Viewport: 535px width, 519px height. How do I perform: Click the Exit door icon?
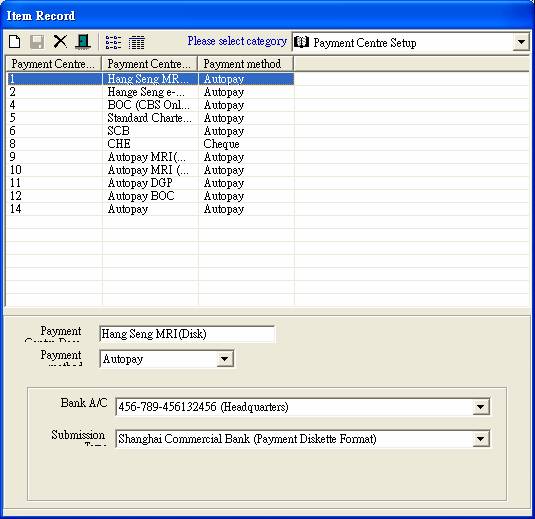(82, 42)
